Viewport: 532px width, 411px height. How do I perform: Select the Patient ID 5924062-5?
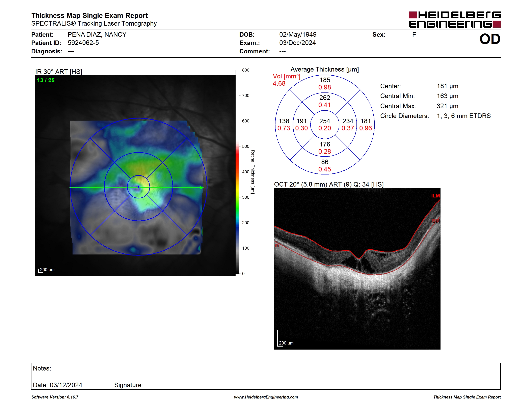coord(83,43)
